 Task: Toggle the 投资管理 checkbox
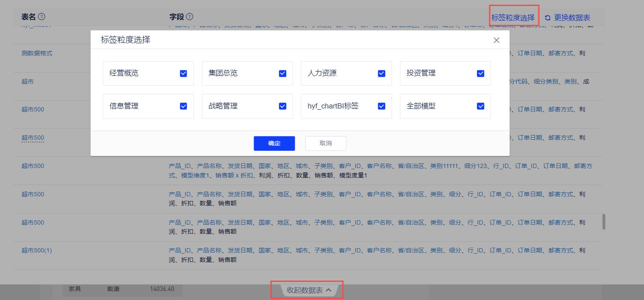tap(480, 73)
